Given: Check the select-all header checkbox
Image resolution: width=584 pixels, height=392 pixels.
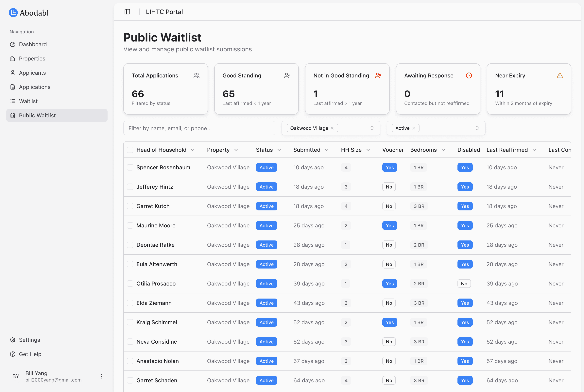Looking at the screenshot, I should click(x=130, y=150).
